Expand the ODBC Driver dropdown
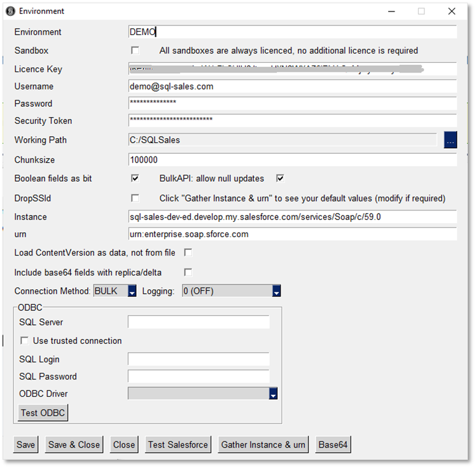476x468 pixels. pos(202,394)
